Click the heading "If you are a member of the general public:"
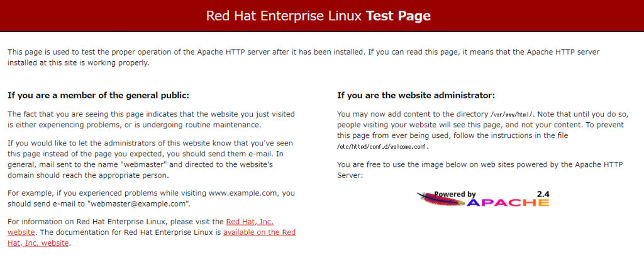The image size is (644, 269). pyautogui.click(x=99, y=96)
